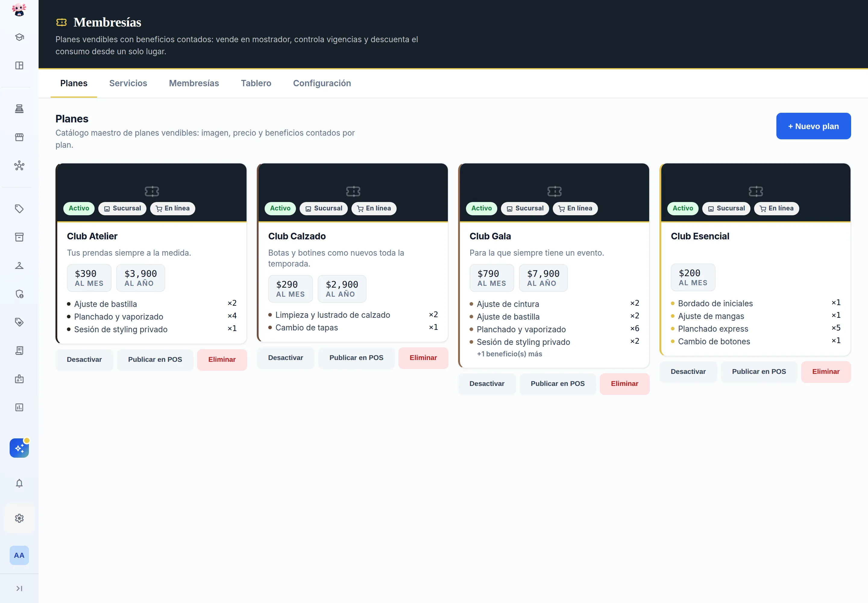Publish Club Gala to POS

tap(558, 384)
